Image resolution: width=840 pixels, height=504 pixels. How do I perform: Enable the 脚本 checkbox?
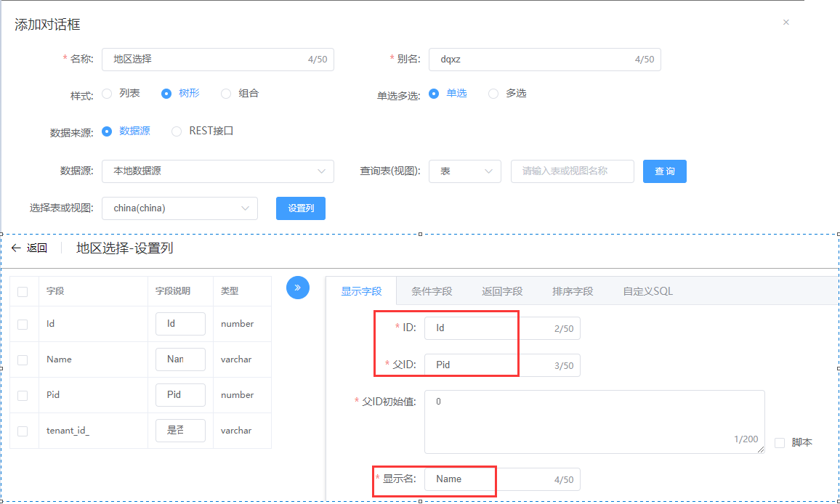(x=780, y=443)
